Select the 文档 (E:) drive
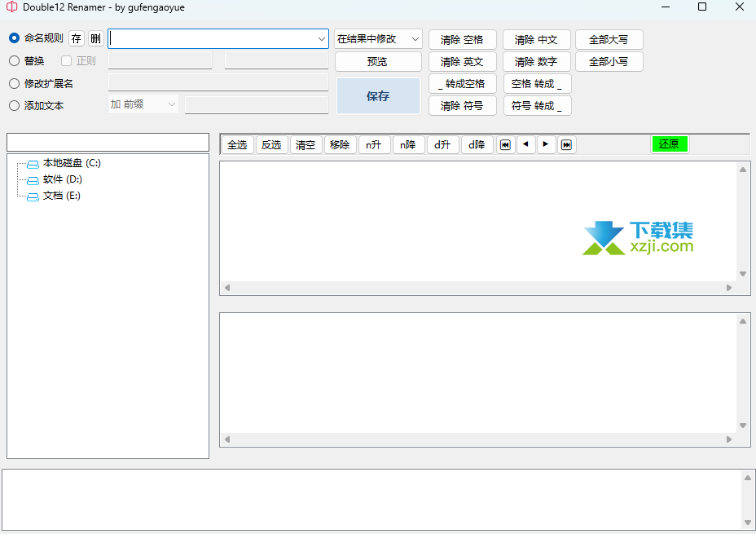This screenshot has height=534, width=756. pyautogui.click(x=61, y=196)
